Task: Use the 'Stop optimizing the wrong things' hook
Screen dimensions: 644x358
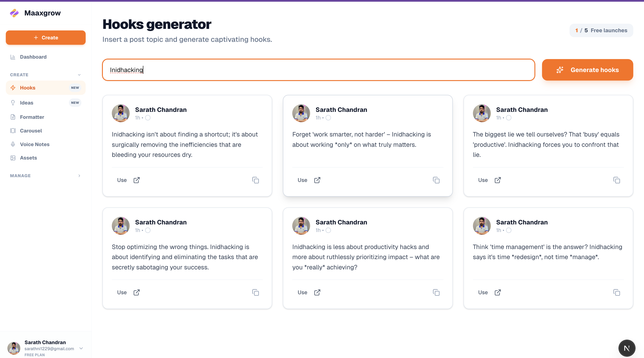Action: (x=122, y=292)
